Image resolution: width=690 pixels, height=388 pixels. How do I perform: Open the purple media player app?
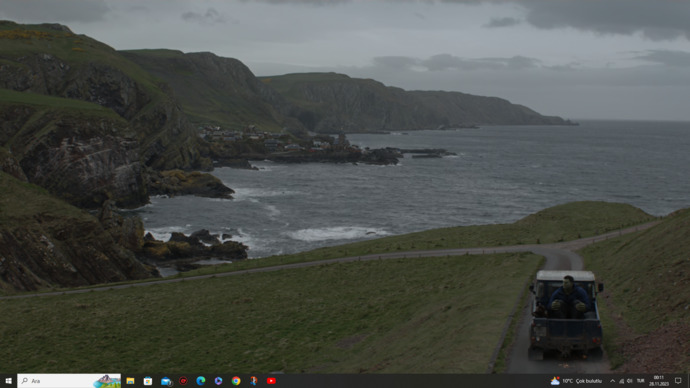218,381
